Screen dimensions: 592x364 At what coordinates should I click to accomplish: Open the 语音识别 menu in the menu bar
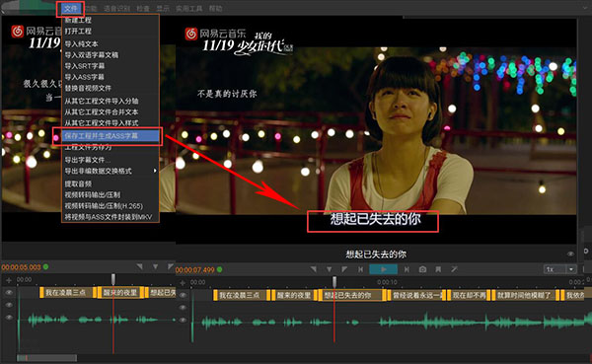point(116,8)
